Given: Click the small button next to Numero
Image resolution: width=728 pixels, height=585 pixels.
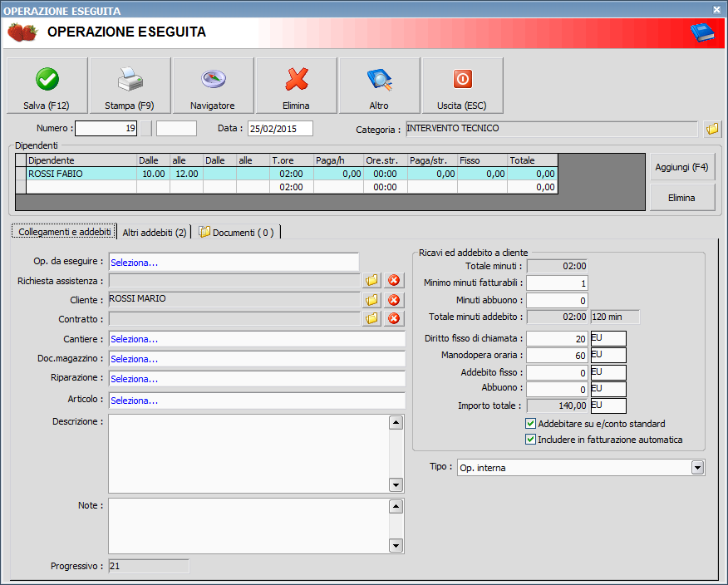Looking at the screenshot, I should tap(145, 129).
